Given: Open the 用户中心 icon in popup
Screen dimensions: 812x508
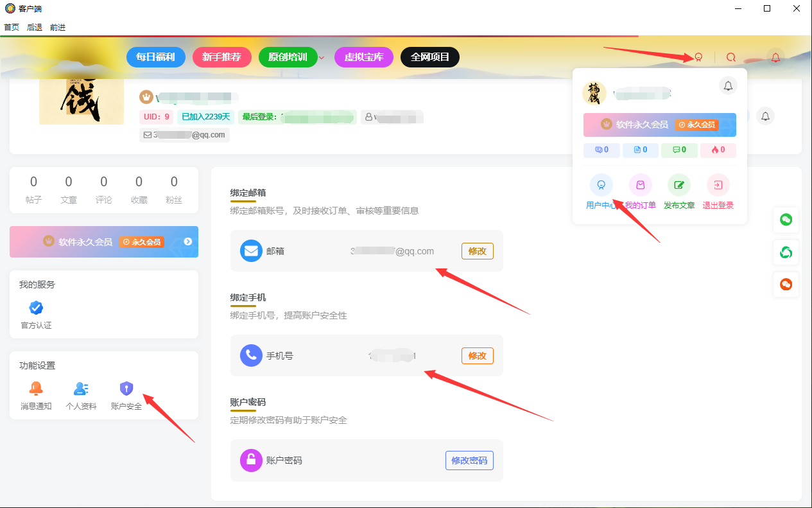Looking at the screenshot, I should 601,185.
